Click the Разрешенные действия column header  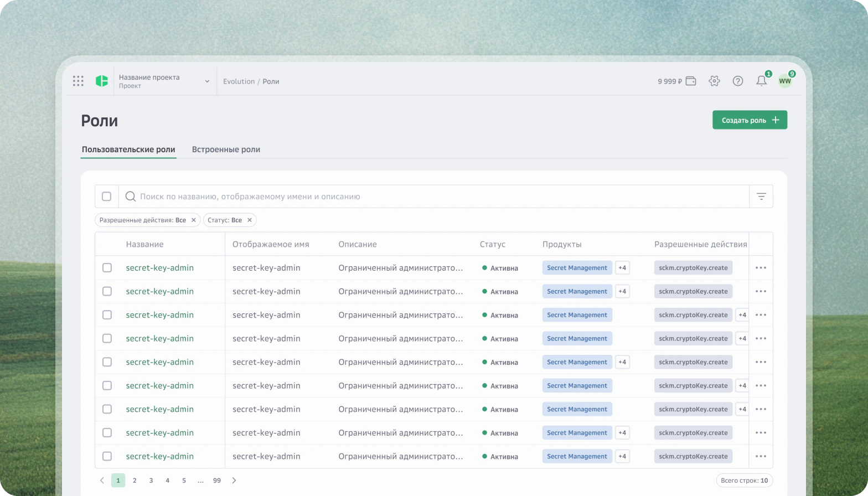pos(701,244)
